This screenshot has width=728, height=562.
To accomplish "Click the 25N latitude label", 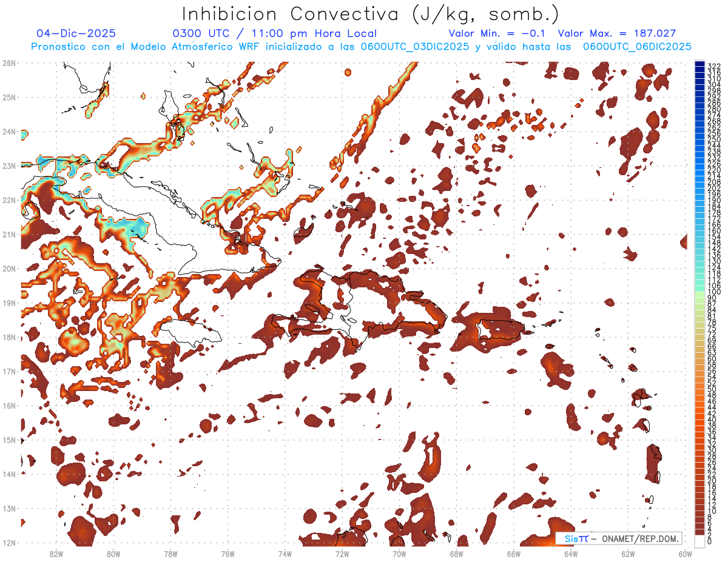I will 9,97.
